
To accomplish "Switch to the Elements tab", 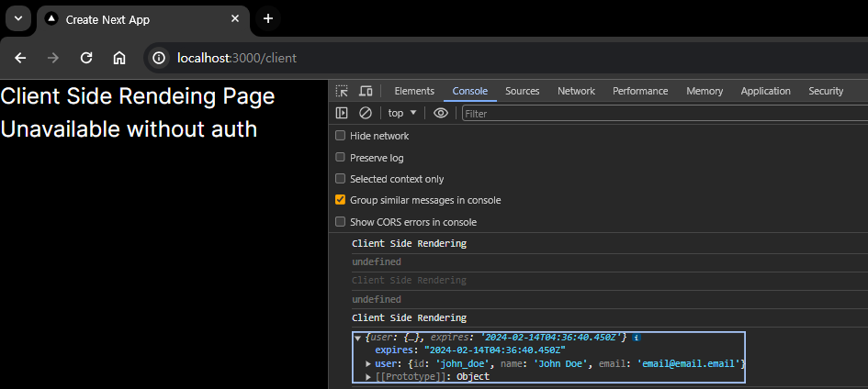I will tap(414, 91).
